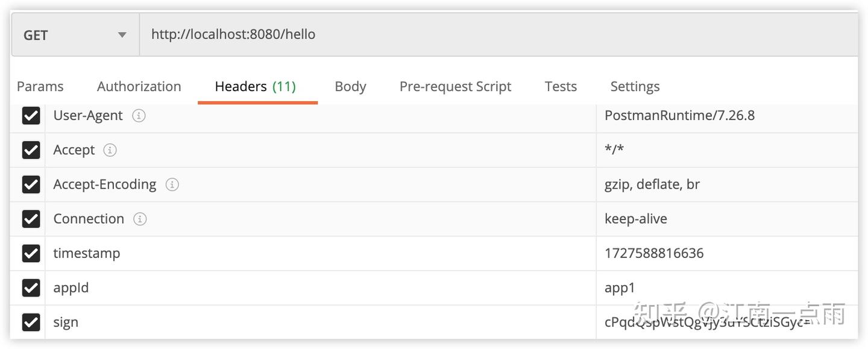View info for the Accept-Encoding header

(x=172, y=184)
